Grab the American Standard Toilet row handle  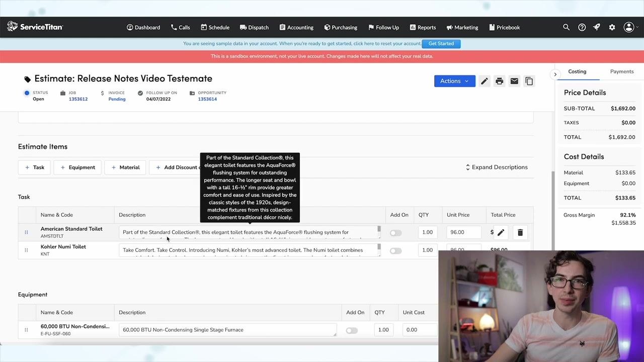[x=26, y=232]
